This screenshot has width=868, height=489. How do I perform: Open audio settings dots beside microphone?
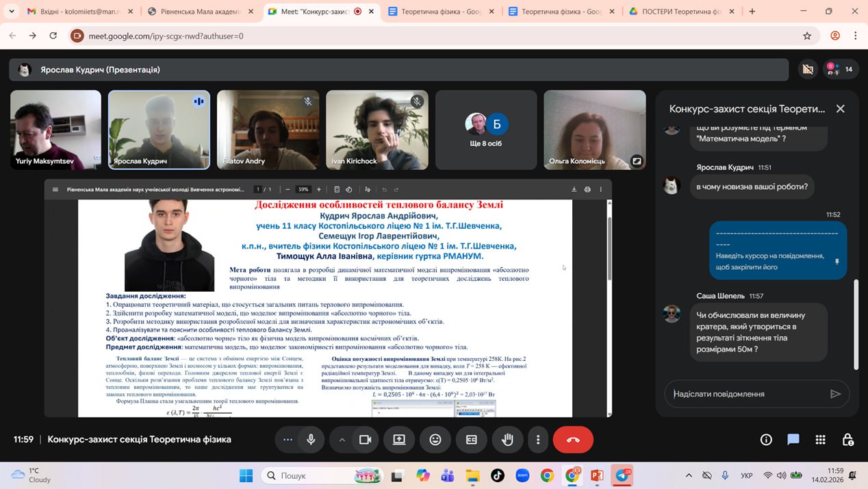(288, 440)
